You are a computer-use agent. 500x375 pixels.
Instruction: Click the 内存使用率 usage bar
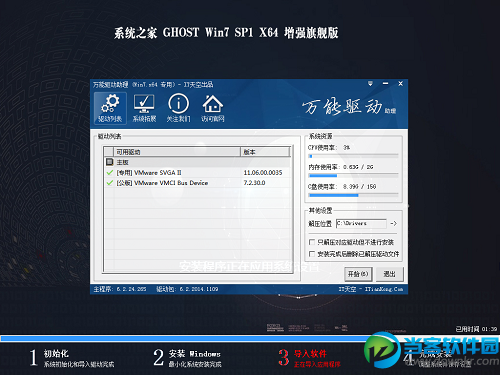point(353,175)
